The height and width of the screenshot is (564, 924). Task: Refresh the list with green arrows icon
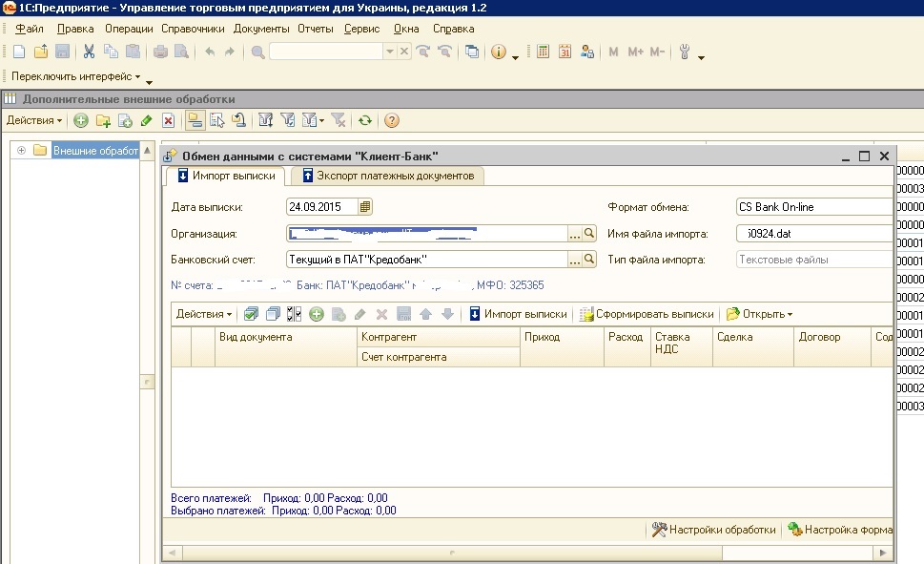365,121
